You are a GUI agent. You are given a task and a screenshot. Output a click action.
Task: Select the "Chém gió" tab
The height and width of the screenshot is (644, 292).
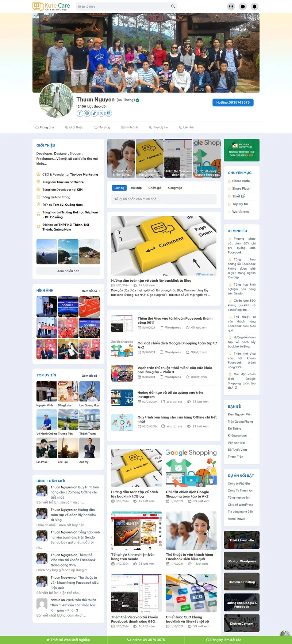point(155,188)
